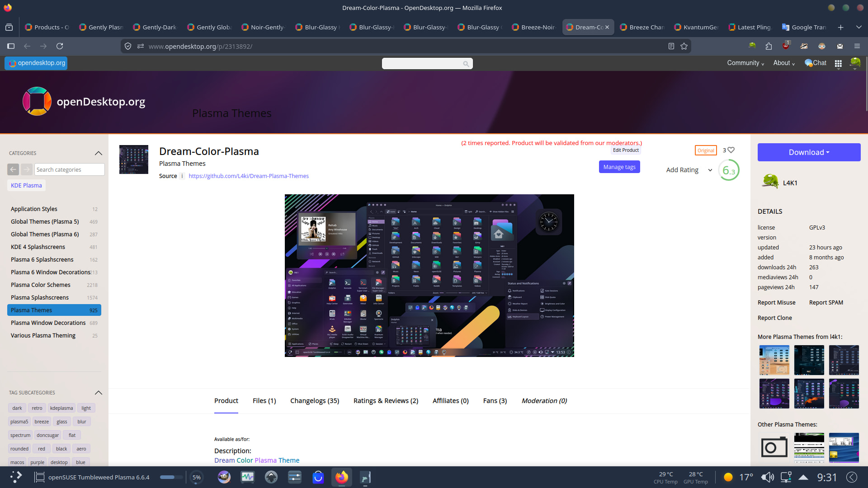The height and width of the screenshot is (488, 868).
Task: Collapse the Categories section chevron
Action: [99, 153]
